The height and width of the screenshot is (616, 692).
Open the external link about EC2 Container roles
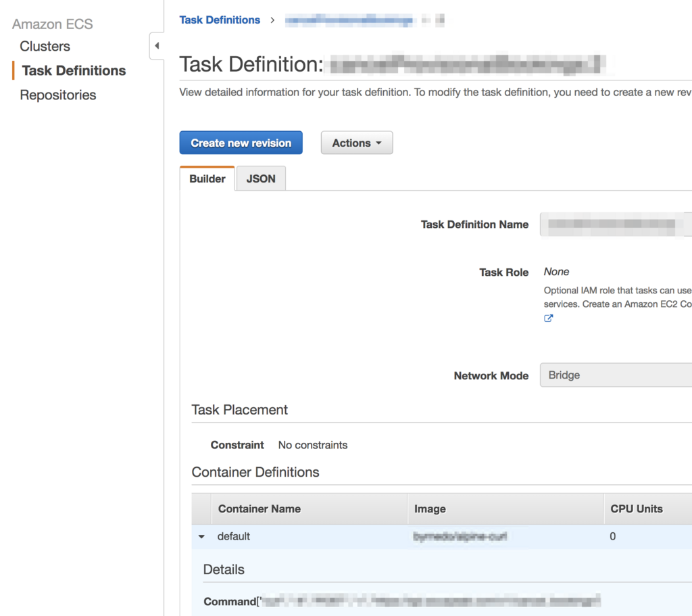coord(548,318)
